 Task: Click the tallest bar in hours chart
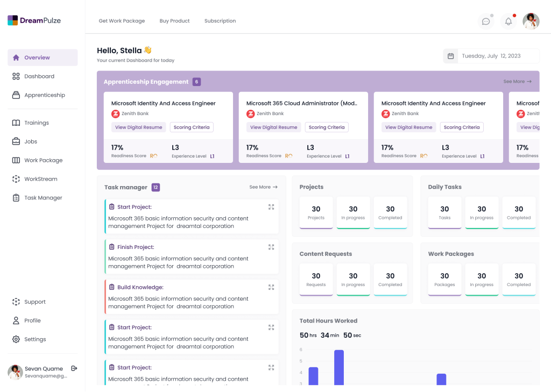click(x=339, y=367)
